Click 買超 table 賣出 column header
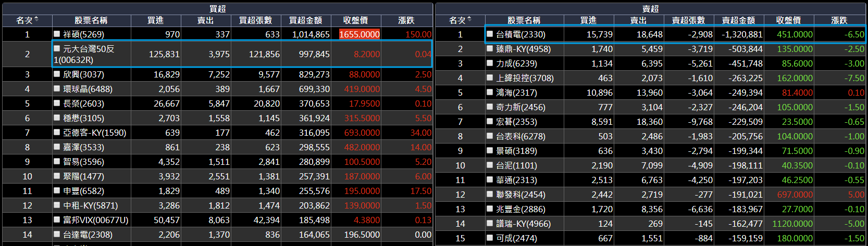Viewport: 868px width, 246px height. pyautogui.click(x=206, y=20)
